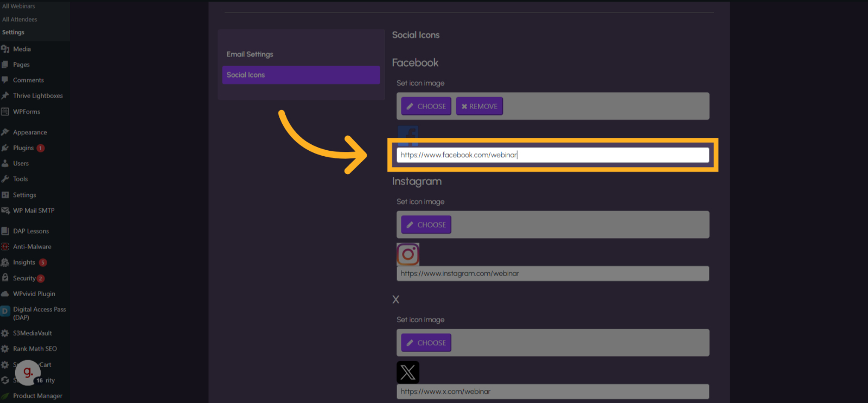This screenshot has height=403, width=868.
Task: Switch to the Email Settings tab
Action: coord(250,54)
